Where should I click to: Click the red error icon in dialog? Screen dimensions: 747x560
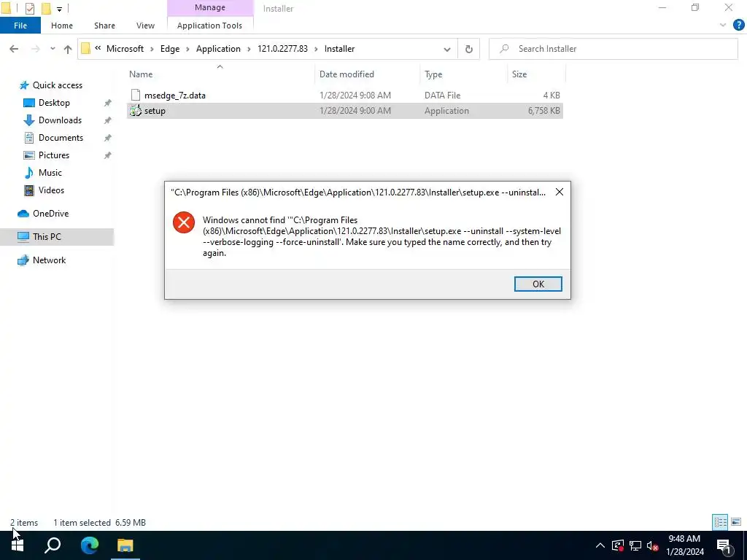184,222
